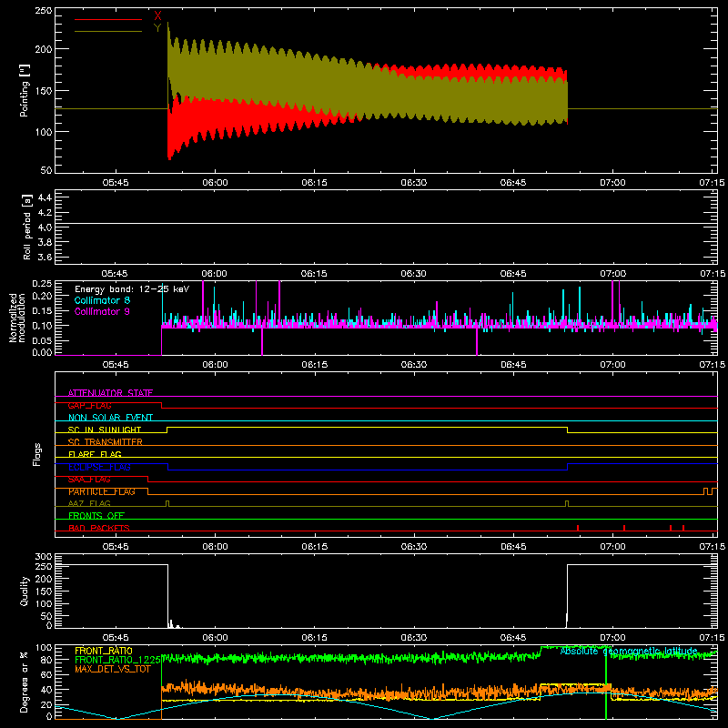This screenshot has width=728, height=728.
Task: Click the 'Degrees or %' axis title
Action: [25, 682]
